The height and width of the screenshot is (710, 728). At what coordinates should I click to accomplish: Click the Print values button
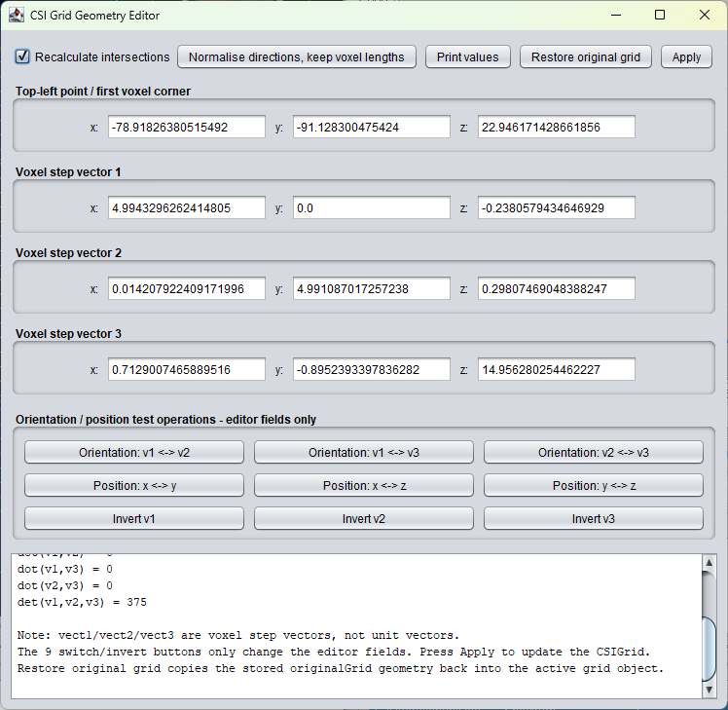pyautogui.click(x=467, y=56)
